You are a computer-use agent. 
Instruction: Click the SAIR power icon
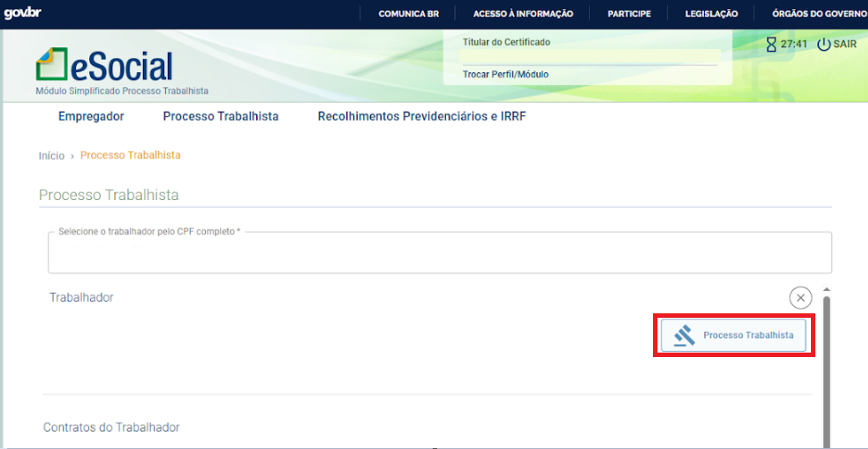(x=823, y=45)
